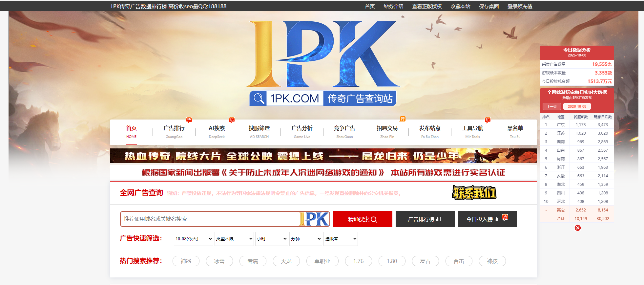Click the 热血传奇 movie banner ad
The height and width of the screenshot is (285, 644).
[323, 156]
